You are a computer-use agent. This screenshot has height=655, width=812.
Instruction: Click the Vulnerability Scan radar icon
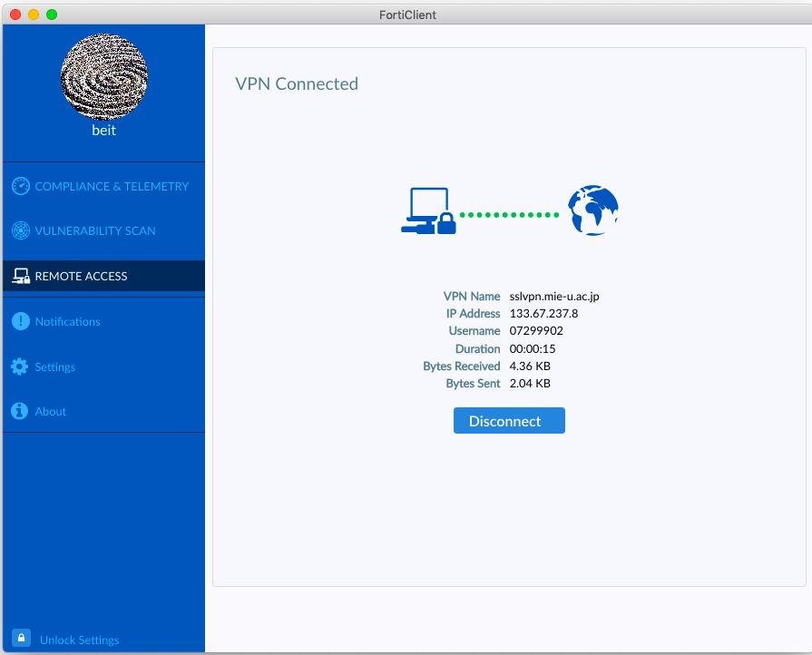coord(21,230)
